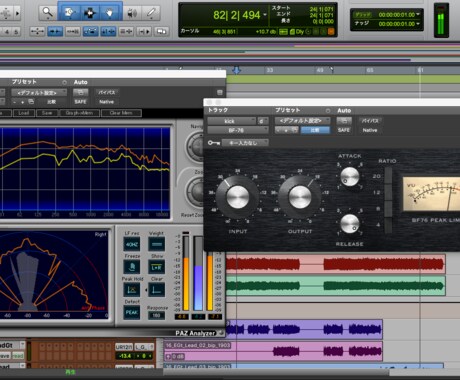Click the Clear Mem button
460x380 pixels.
point(121,113)
